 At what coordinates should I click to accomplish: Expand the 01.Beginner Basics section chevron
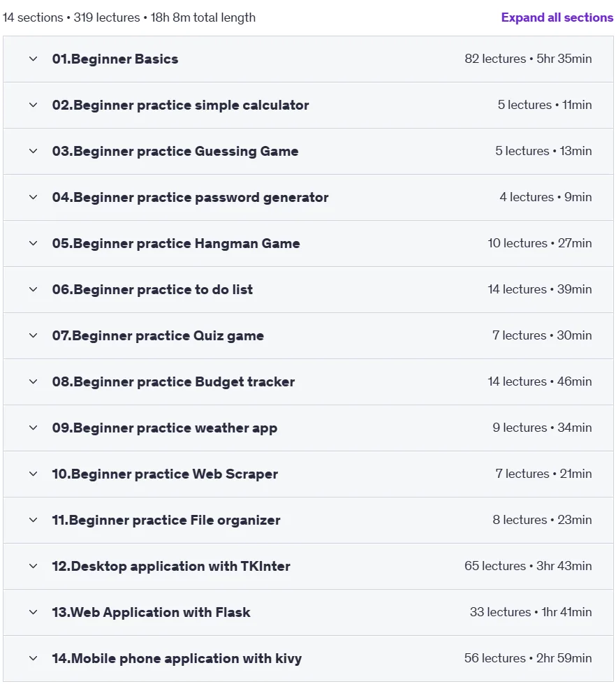point(33,59)
